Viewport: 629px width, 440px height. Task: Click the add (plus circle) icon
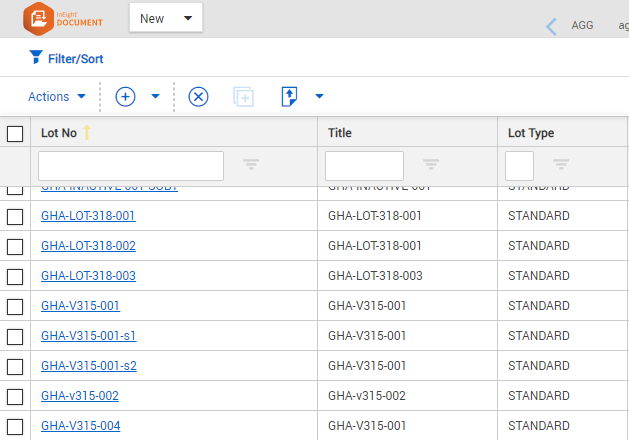(x=125, y=97)
